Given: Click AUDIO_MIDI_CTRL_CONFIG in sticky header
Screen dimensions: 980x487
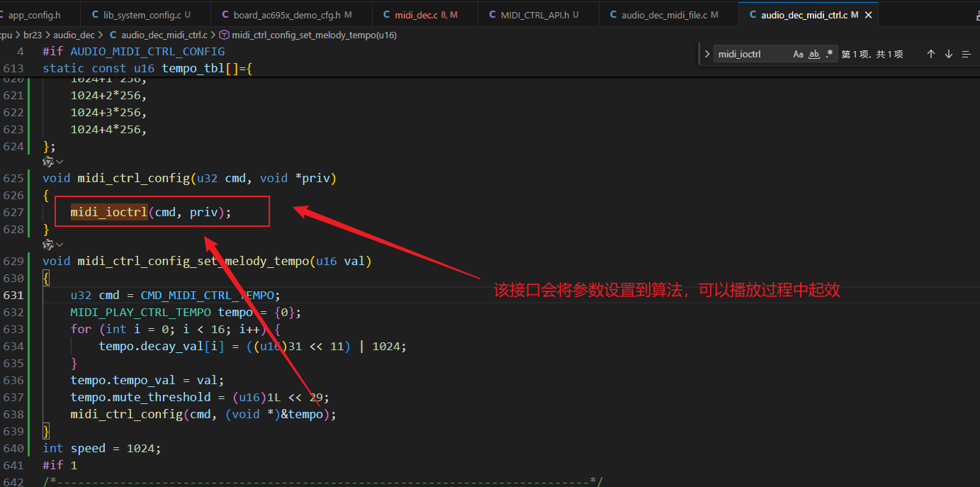Looking at the screenshot, I should pyautogui.click(x=147, y=51).
